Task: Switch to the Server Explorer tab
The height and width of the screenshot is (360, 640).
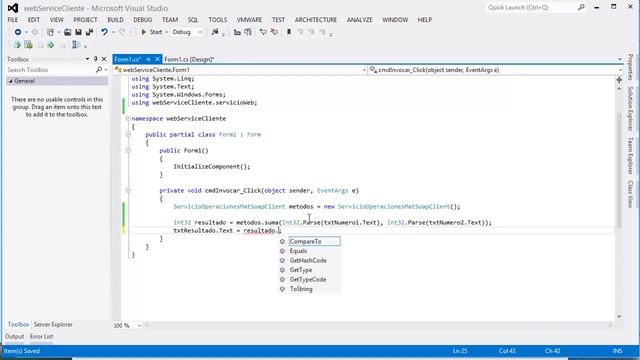Action: click(x=53, y=324)
